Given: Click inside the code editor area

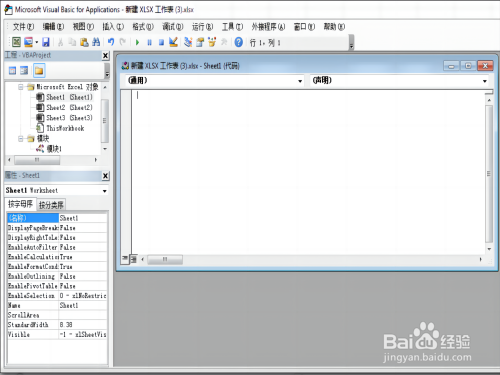Looking at the screenshot, I should click(308, 172).
